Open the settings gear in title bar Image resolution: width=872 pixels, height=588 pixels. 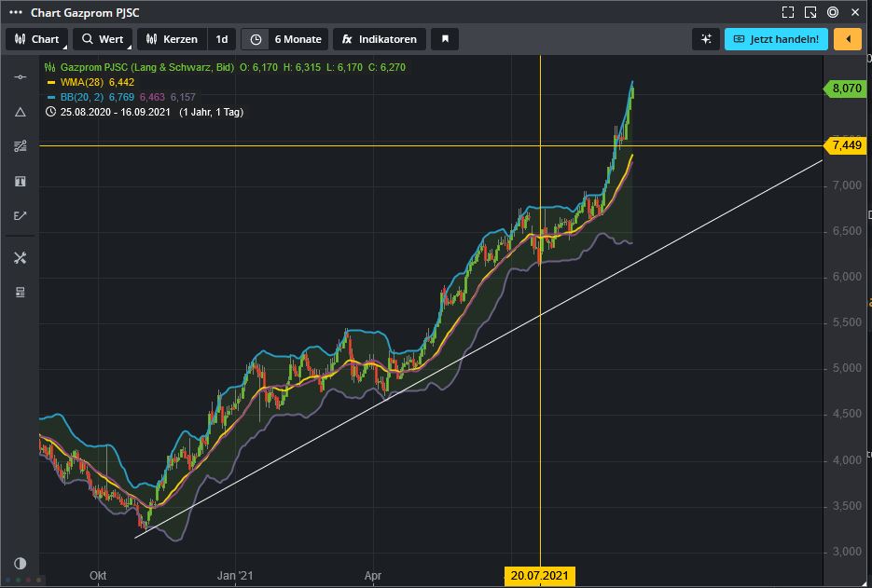[833, 12]
